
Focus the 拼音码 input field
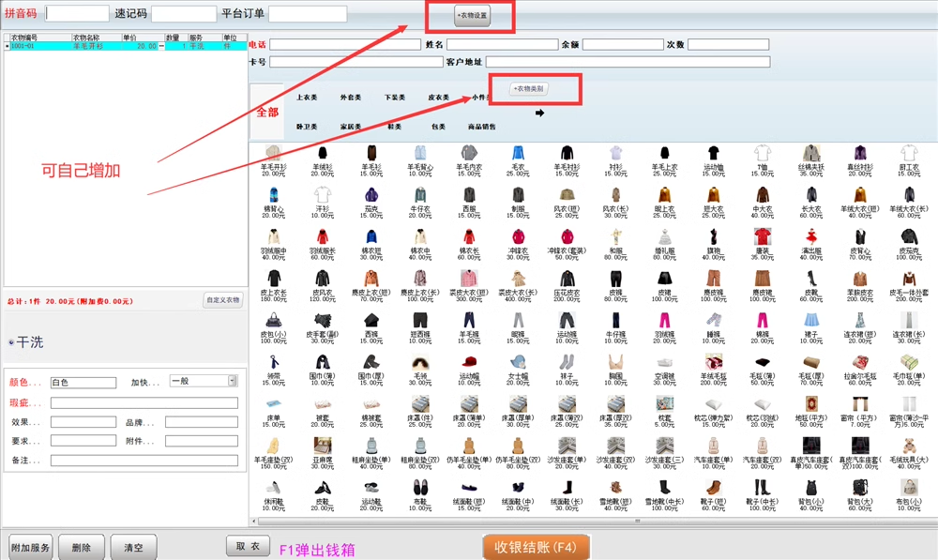pos(77,13)
